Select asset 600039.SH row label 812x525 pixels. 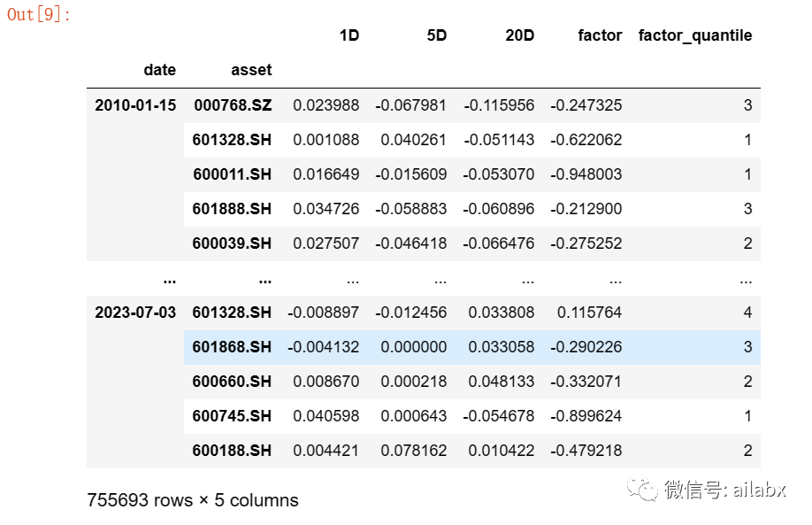[x=232, y=243]
